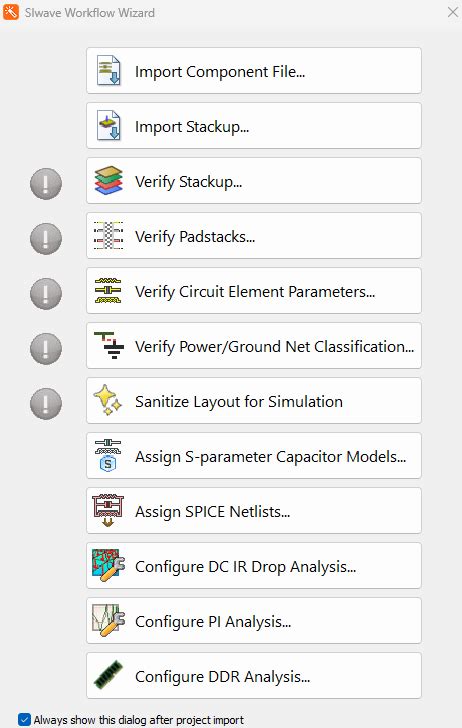The image size is (462, 728).
Task: Click warning icon beside Sanitize Layout for Simulation
Action: [x=46, y=403]
